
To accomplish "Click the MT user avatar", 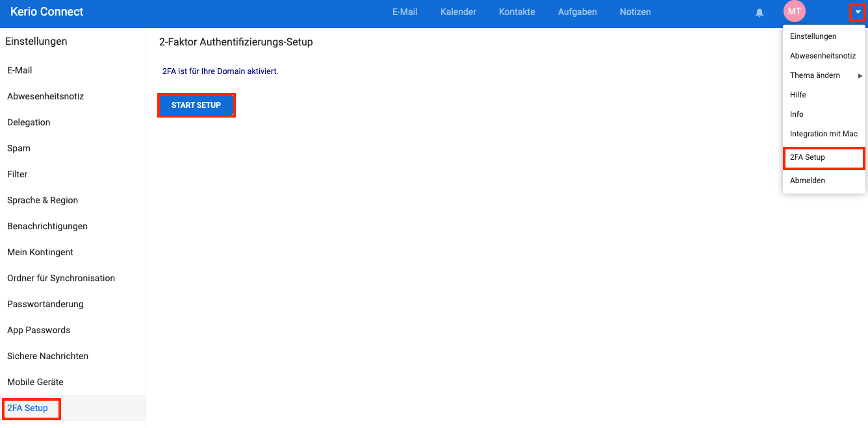I will pyautogui.click(x=794, y=11).
